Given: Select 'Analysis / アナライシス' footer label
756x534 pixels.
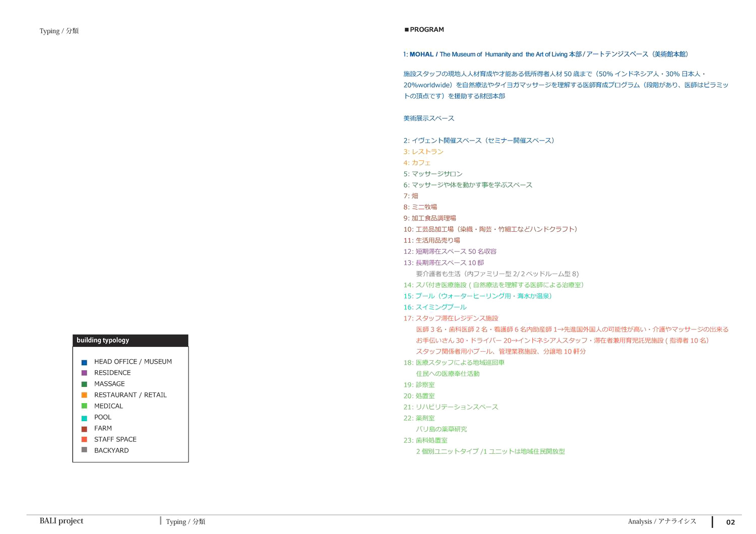Looking at the screenshot, I should click(x=662, y=521).
